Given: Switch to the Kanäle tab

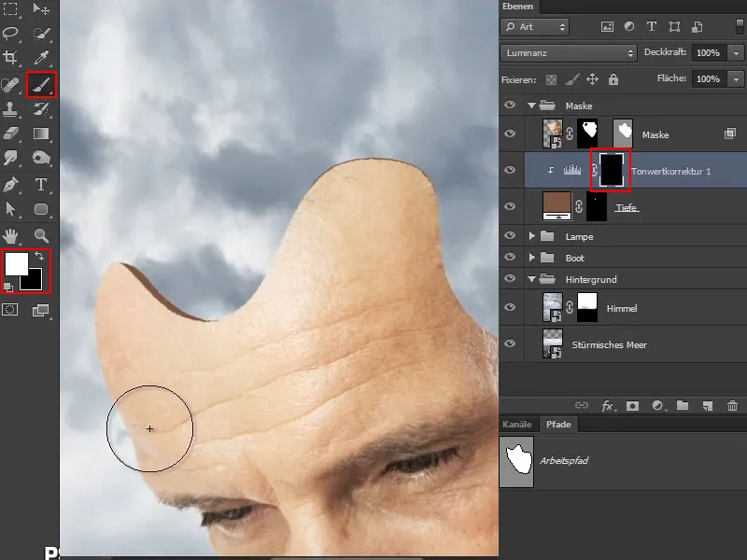Looking at the screenshot, I should [517, 425].
